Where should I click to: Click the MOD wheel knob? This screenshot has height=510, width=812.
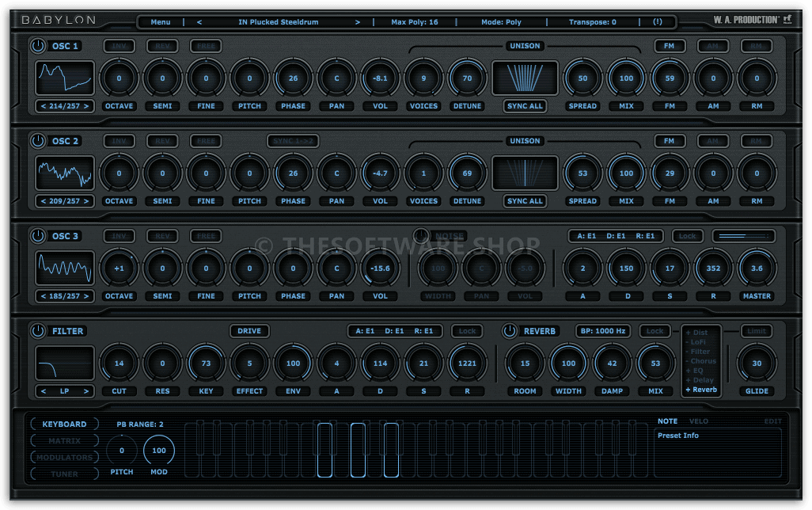[159, 451]
